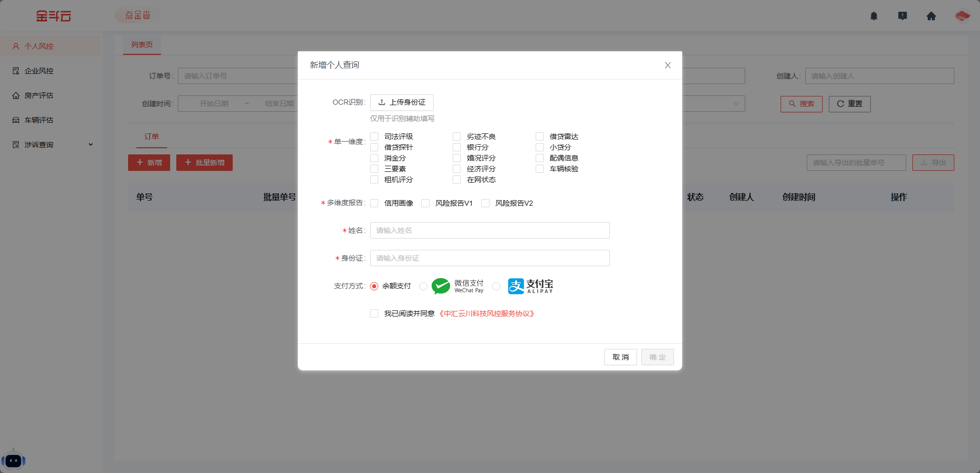Open the feedback message icon in header

903,16
